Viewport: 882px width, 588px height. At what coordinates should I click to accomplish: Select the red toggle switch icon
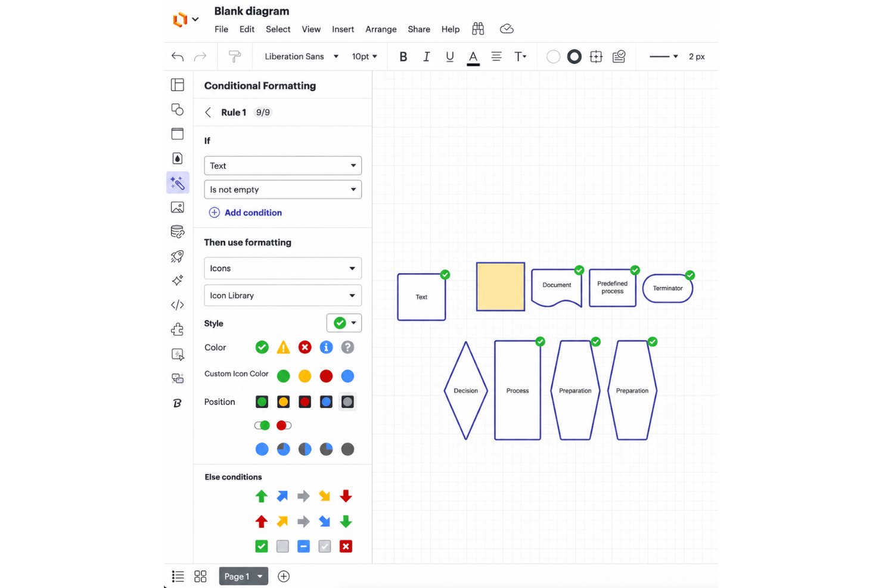point(284,425)
